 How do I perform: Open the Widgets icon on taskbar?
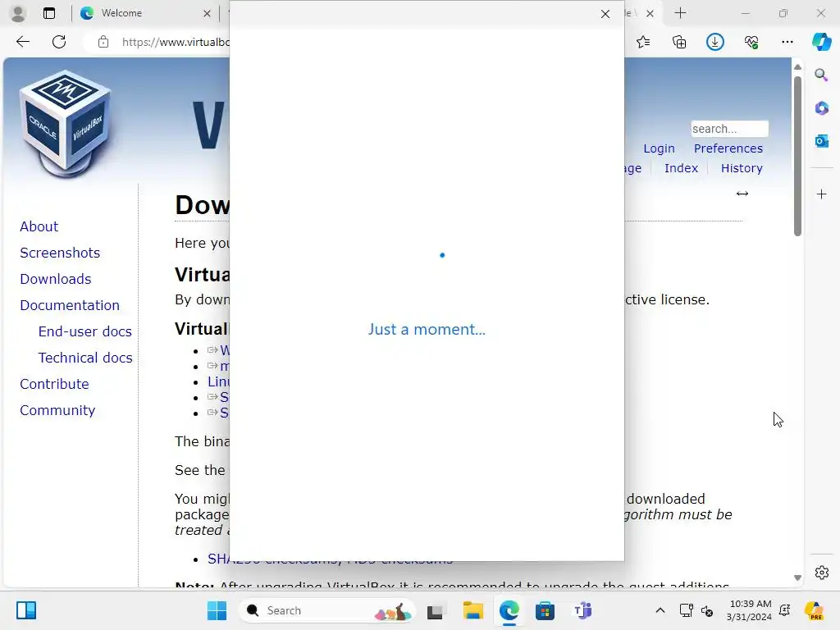(25, 610)
